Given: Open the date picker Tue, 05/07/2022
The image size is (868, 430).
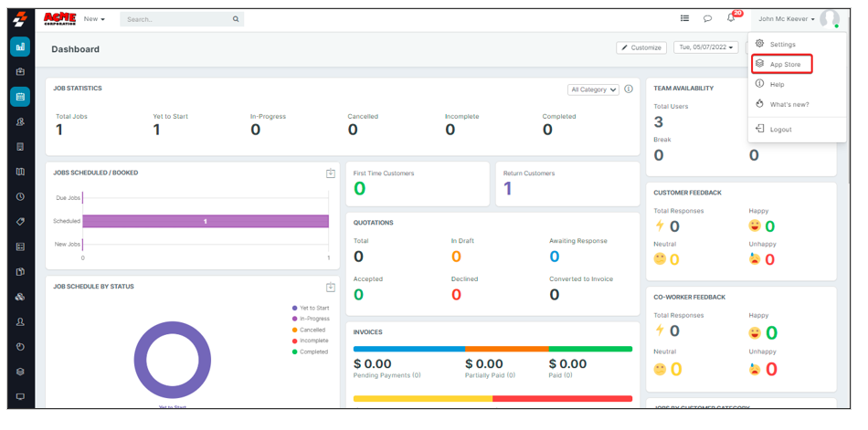Looking at the screenshot, I should [705, 47].
